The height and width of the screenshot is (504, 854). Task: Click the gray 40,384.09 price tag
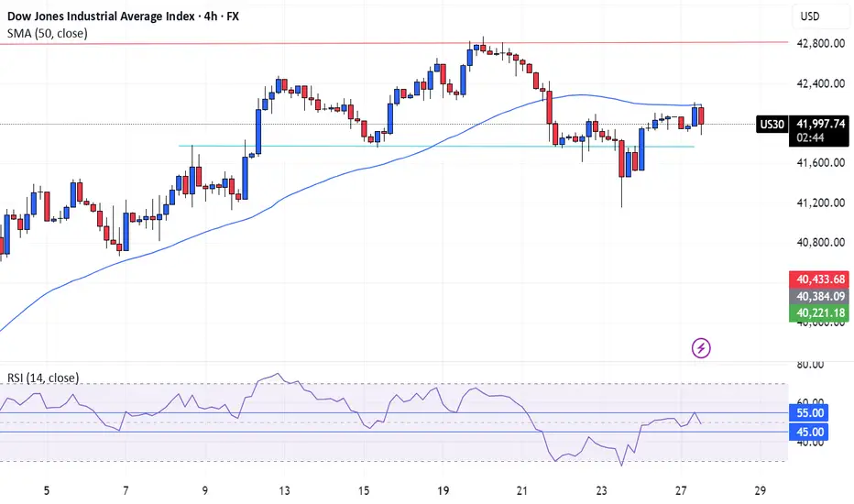pos(819,296)
